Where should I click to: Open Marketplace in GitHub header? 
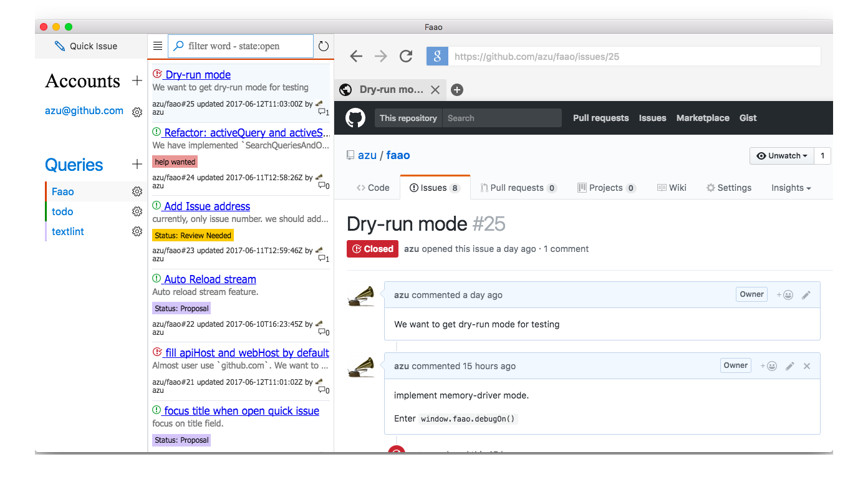coord(703,118)
